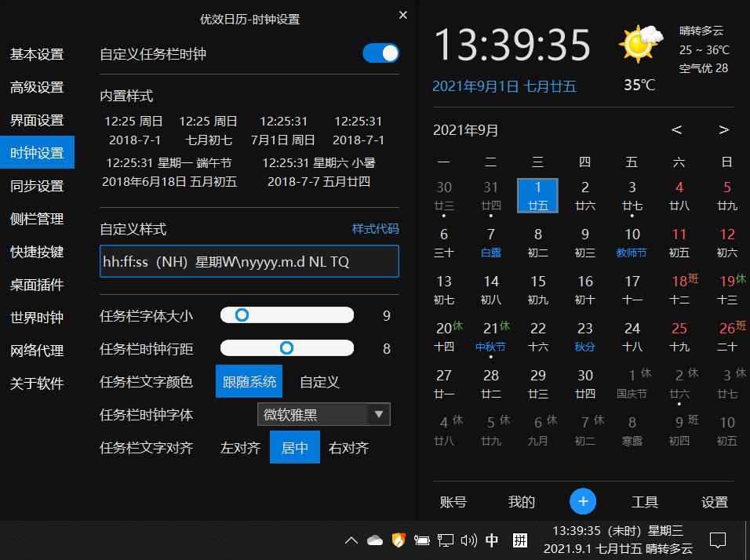Open the notification center icon

point(718,540)
